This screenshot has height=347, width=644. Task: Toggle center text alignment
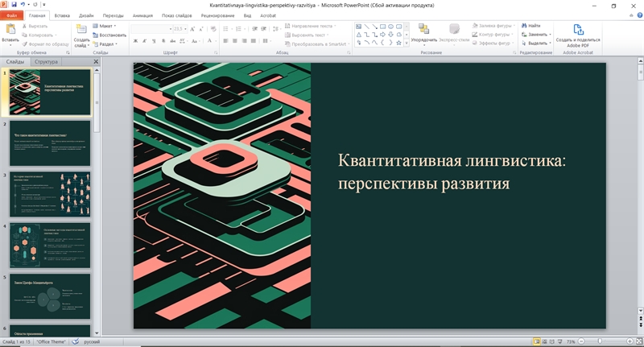(234, 40)
